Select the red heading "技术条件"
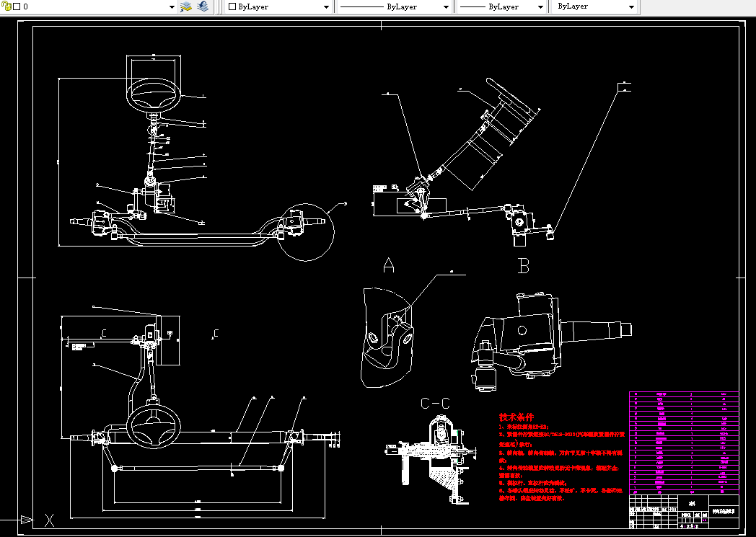The image size is (756, 537). click(517, 417)
